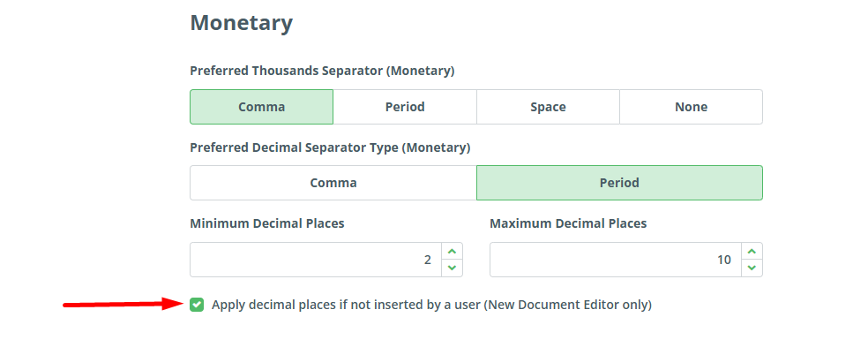Screen dimensions: 868x355
Task: Increase Maximum Decimal Places with up arrow
Action: (752, 252)
